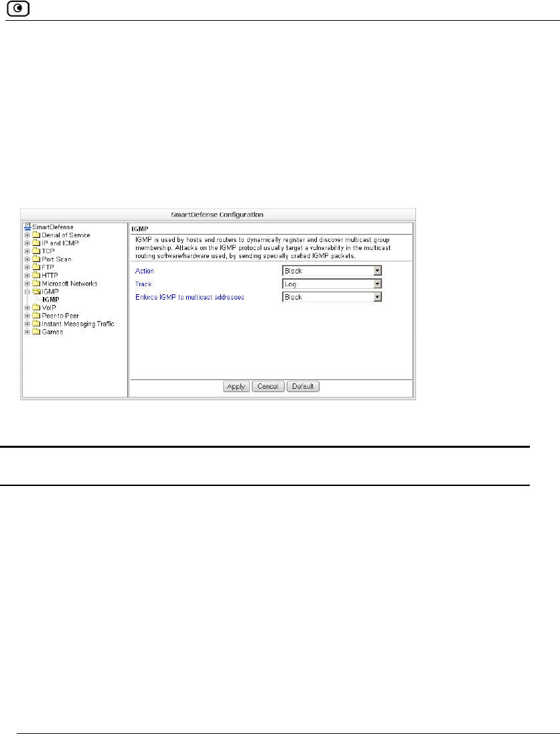The height and width of the screenshot is (734, 560).
Task: Click the Peer-to-Peer folder icon
Action: (x=36, y=316)
